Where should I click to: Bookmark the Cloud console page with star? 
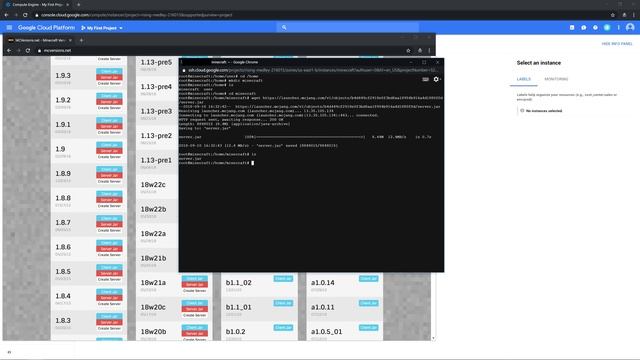(x=613, y=15)
